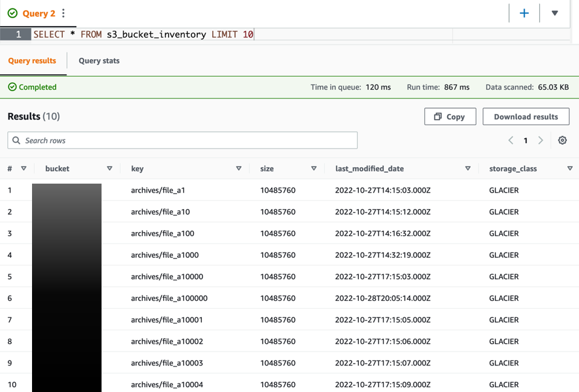579x392 pixels.
Task: Click the previous page chevron
Action: click(x=511, y=140)
